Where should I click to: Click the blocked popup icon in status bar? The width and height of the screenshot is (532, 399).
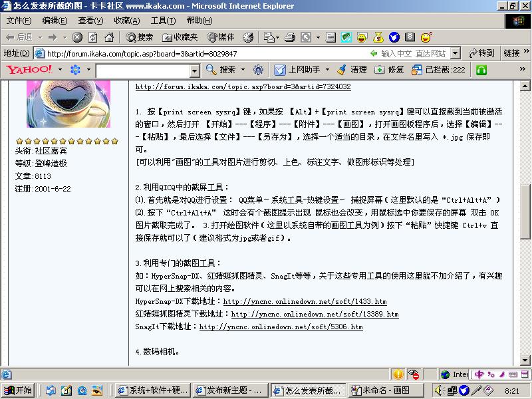[x=414, y=374]
